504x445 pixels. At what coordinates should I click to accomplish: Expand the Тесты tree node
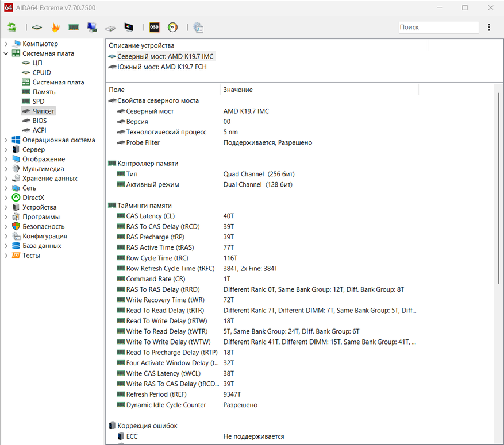pyautogui.click(x=6, y=256)
